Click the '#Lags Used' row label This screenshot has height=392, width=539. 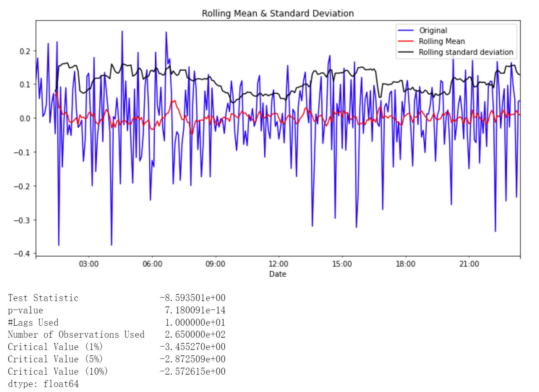click(x=33, y=323)
